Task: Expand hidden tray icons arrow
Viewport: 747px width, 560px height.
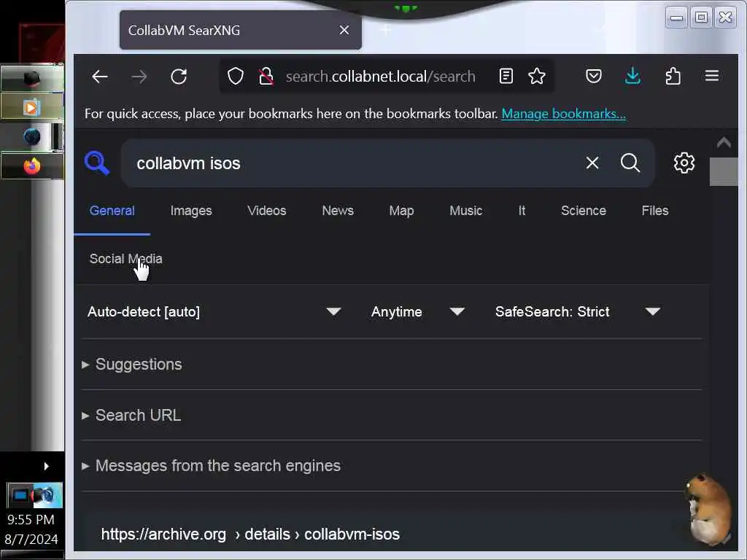Action: [46, 466]
